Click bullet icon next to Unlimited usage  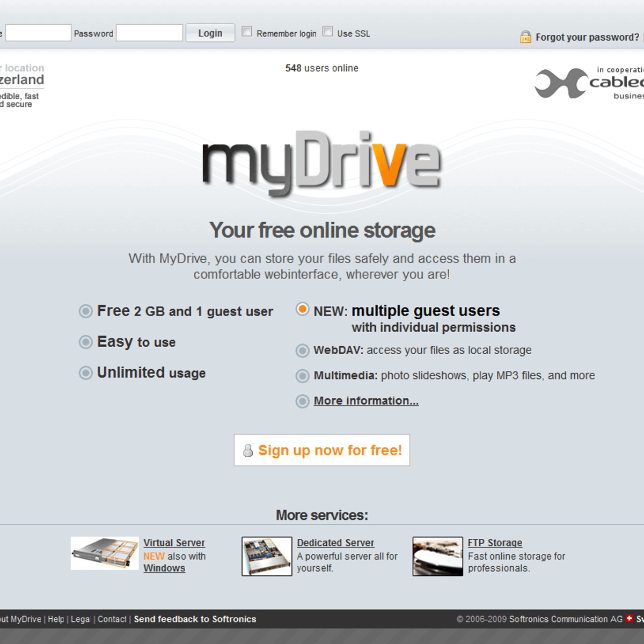(x=86, y=372)
